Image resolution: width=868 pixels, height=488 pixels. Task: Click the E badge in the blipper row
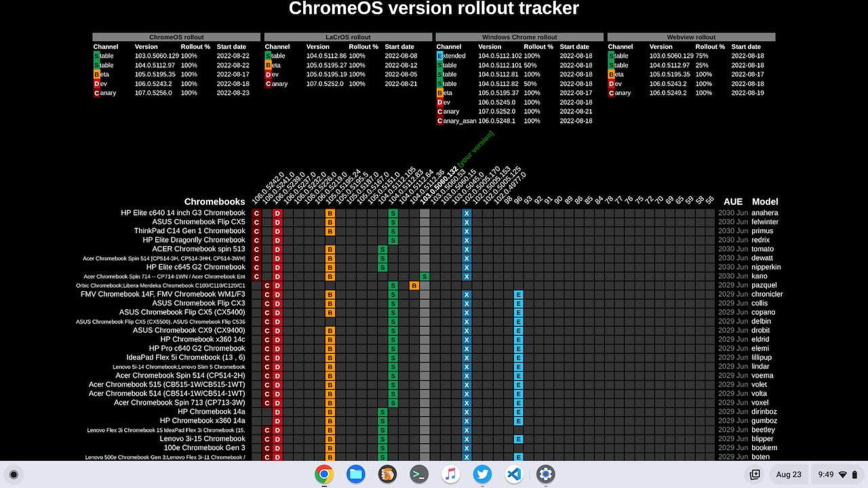519,439
